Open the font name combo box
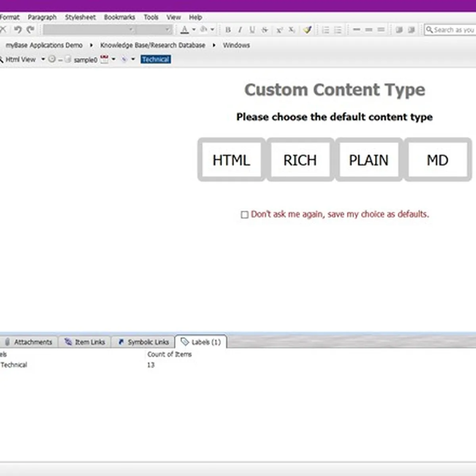This screenshot has width=476, height=476. pyautogui.click(x=89, y=30)
